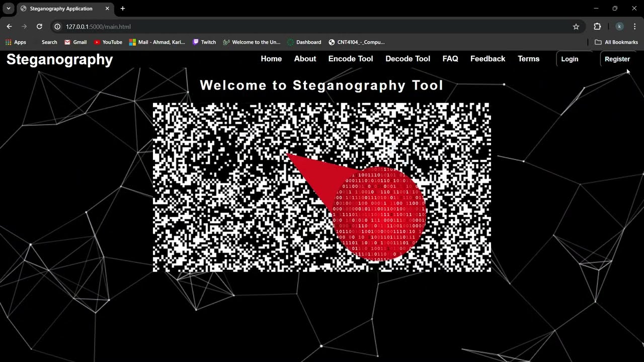The width and height of the screenshot is (644, 362).
Task: Click the address bar URL field
Action: point(317,27)
